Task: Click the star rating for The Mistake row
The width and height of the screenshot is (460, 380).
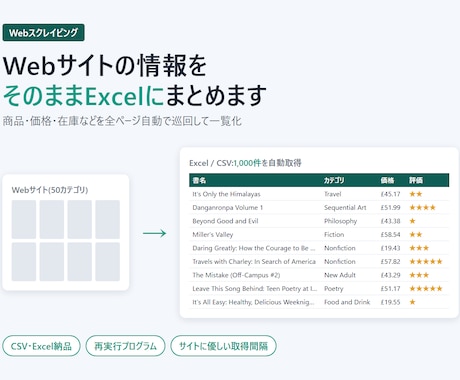Action: tap(419, 275)
